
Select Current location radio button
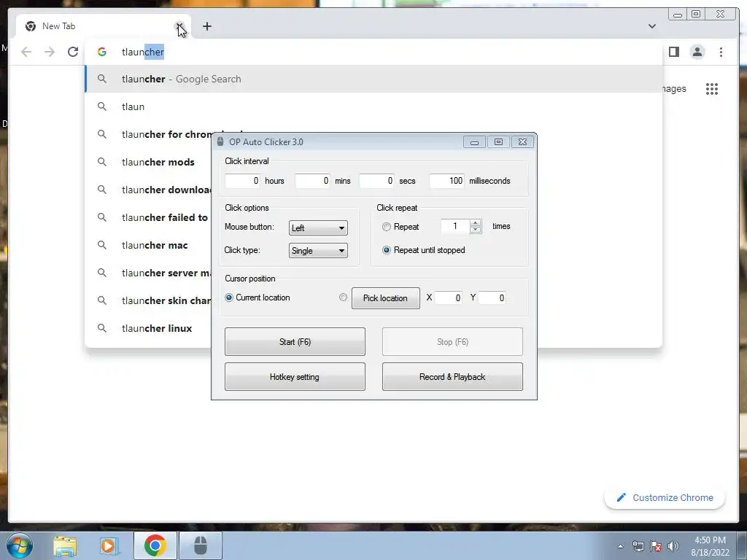click(228, 297)
